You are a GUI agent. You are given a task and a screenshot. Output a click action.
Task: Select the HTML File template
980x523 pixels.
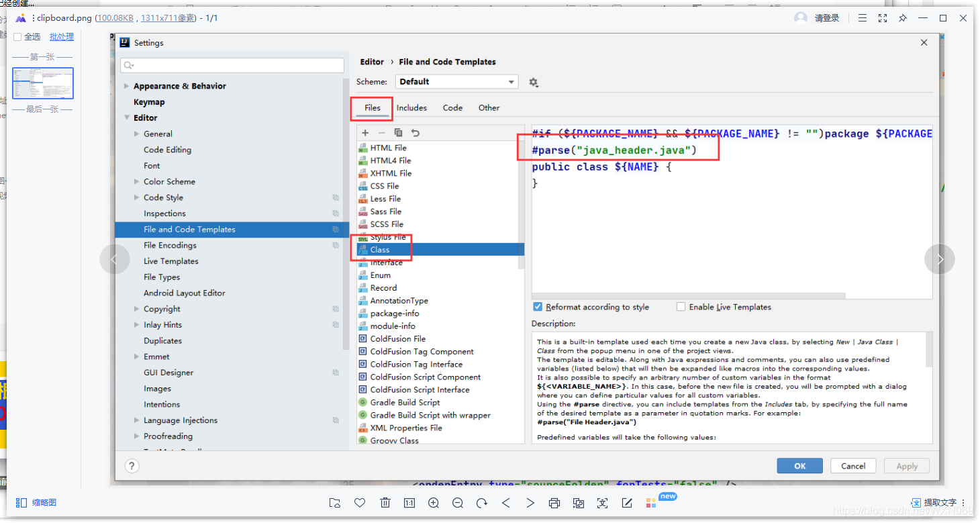388,148
